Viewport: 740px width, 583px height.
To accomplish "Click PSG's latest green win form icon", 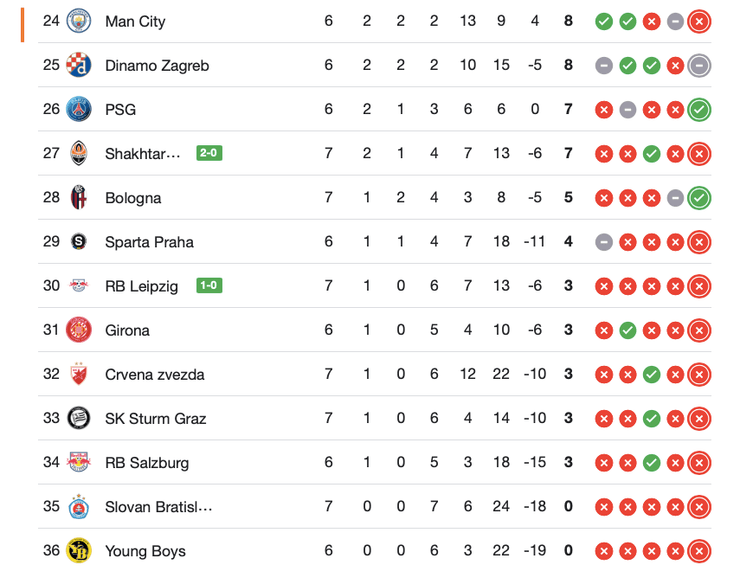I will coord(699,109).
